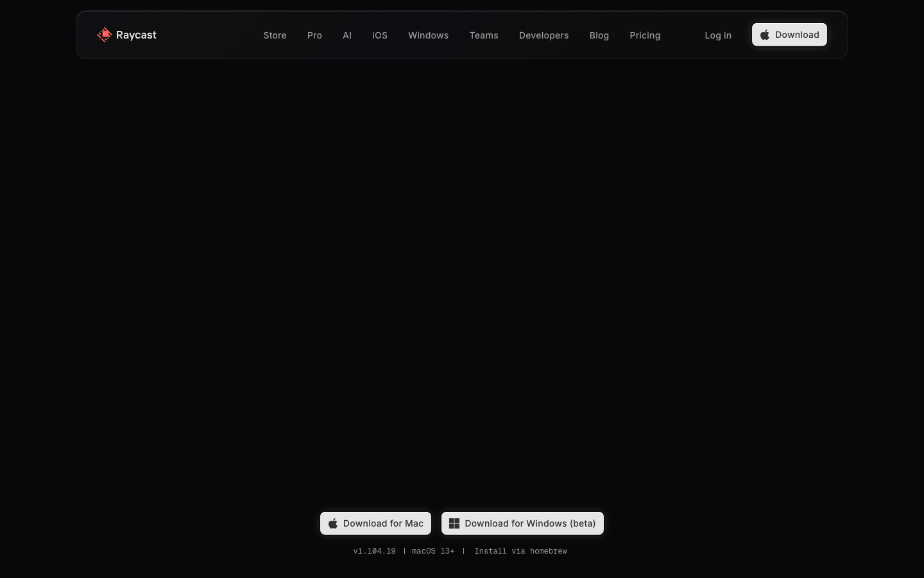Click Apple icon in header Download button
The height and width of the screenshot is (578, 924).
click(x=765, y=35)
